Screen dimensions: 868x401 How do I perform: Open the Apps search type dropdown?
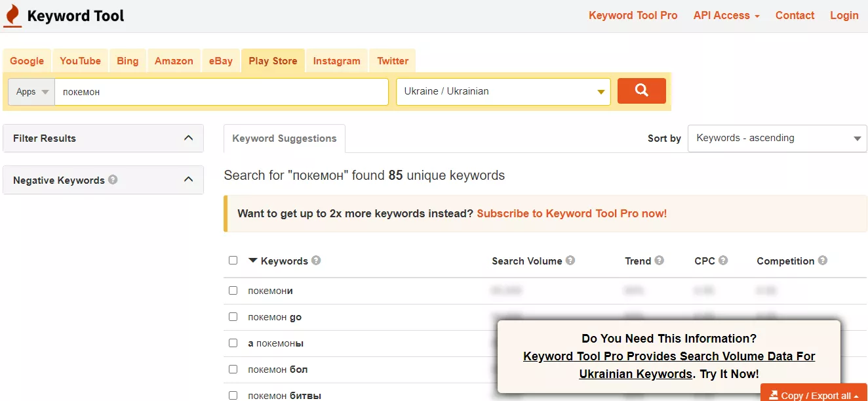pyautogui.click(x=32, y=92)
